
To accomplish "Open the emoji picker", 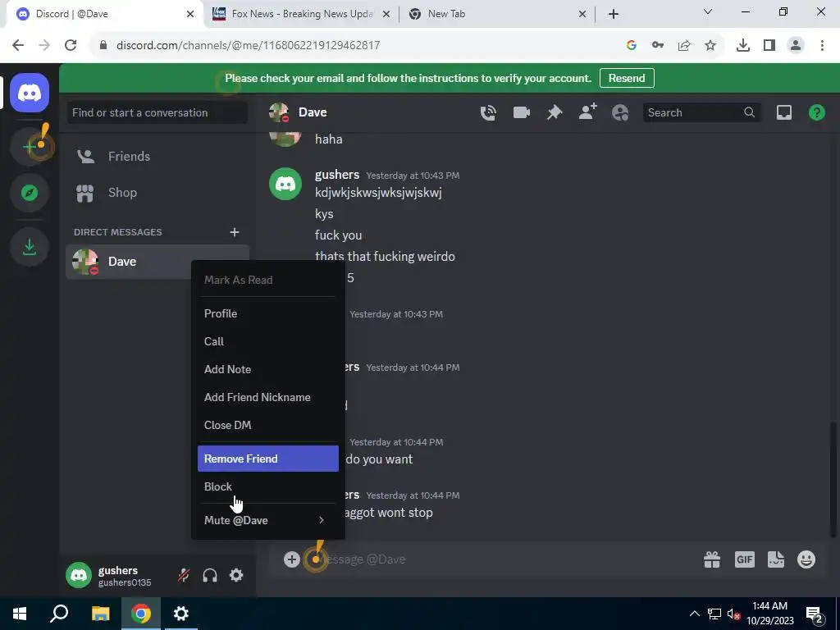I will [806, 559].
